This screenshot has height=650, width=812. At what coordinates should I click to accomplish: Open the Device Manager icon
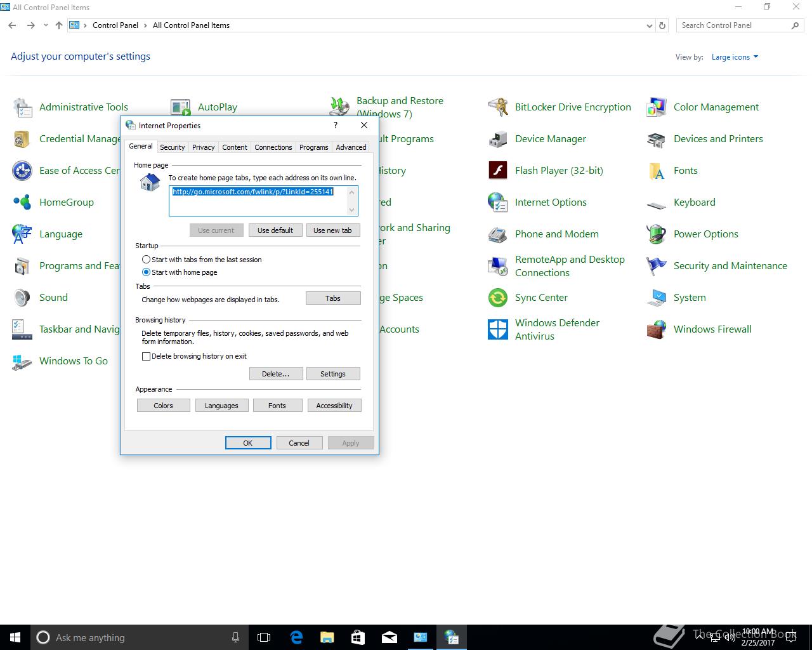pos(498,139)
